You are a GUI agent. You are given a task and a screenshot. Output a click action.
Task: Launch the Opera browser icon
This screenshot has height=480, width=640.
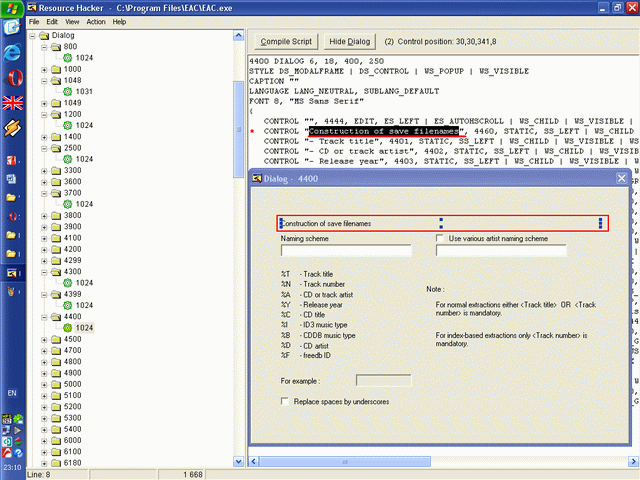coord(13,78)
